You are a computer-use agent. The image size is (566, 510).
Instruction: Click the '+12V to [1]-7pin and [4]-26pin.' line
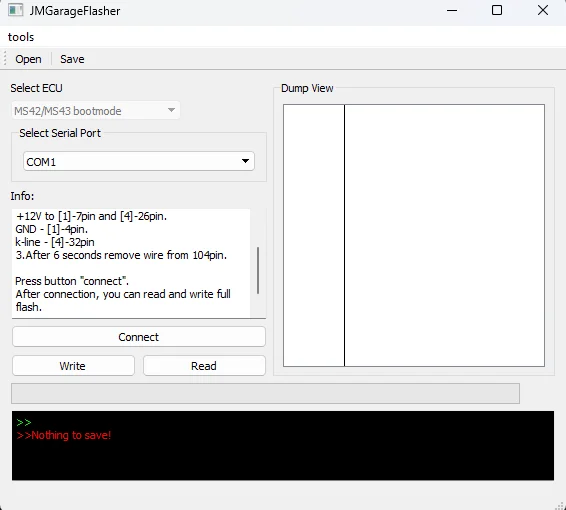tap(91, 216)
